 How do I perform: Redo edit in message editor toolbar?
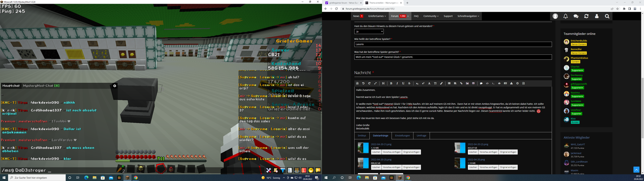coord(369,83)
